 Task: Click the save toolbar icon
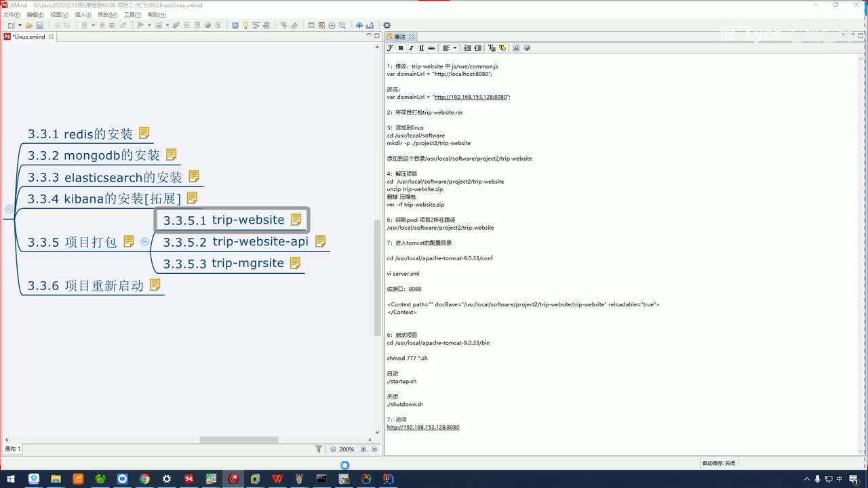pos(40,26)
